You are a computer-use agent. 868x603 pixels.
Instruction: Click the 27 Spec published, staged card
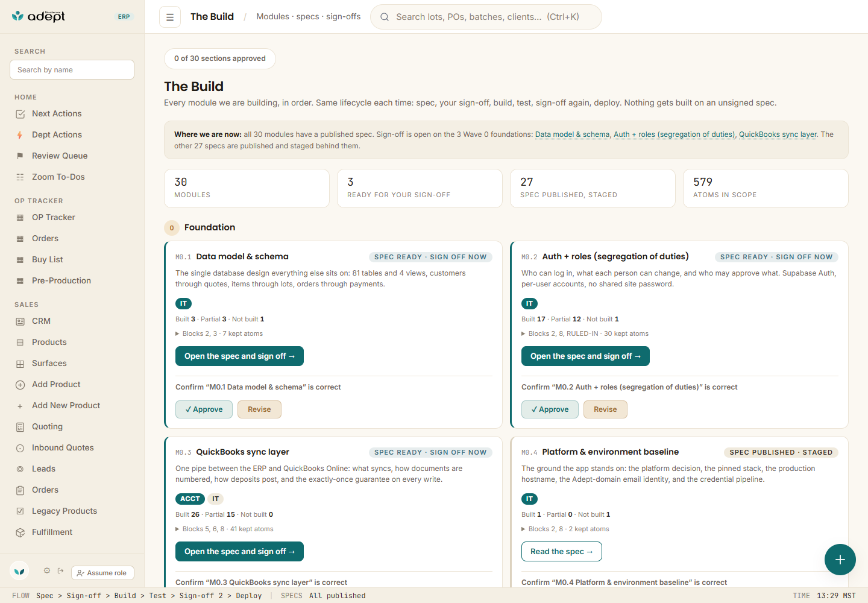tap(593, 188)
